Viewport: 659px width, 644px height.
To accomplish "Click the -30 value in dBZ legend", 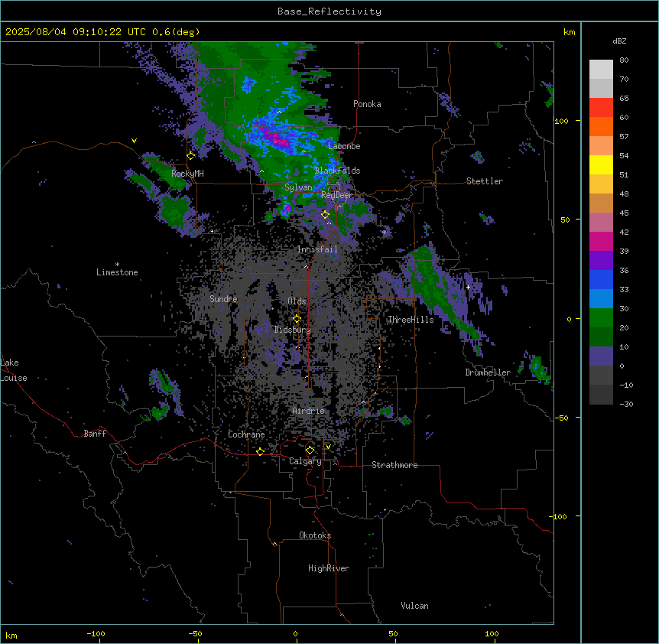I will tap(626, 405).
